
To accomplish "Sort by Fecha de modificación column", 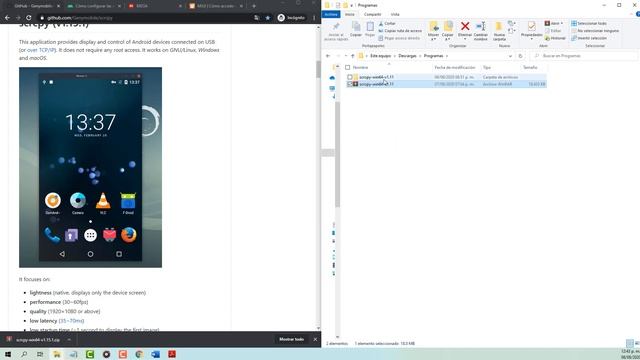I will click(455, 67).
